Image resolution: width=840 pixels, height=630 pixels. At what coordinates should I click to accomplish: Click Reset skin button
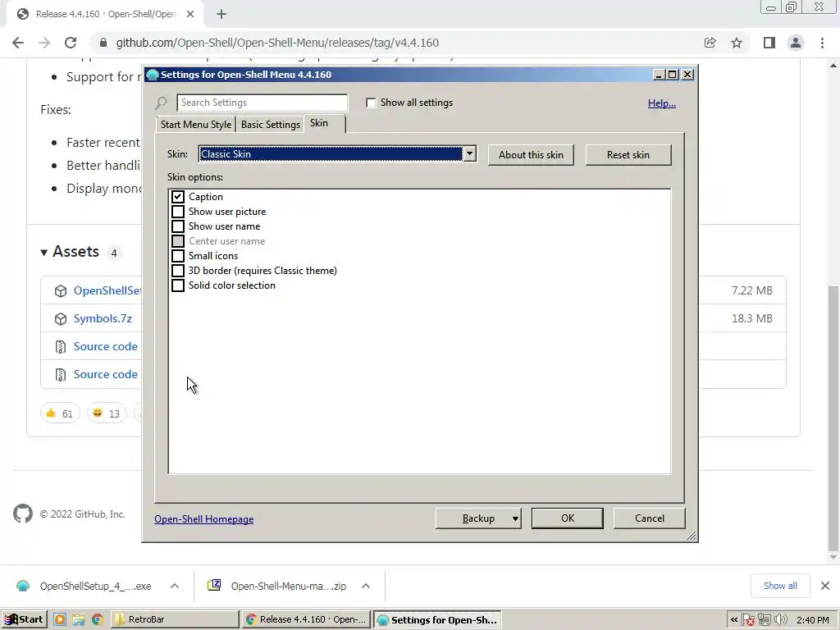pos(628,155)
